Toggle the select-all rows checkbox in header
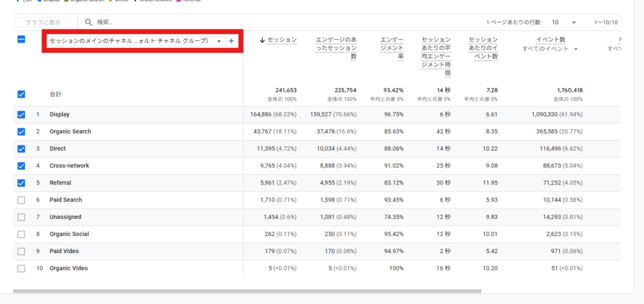 pos(21,40)
